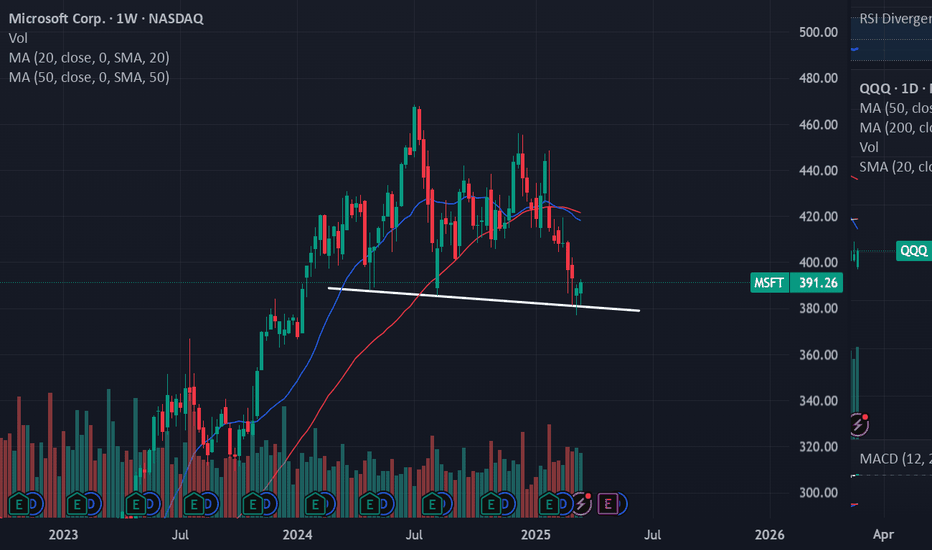Open the November 2023 dividend marker

tap(269, 504)
